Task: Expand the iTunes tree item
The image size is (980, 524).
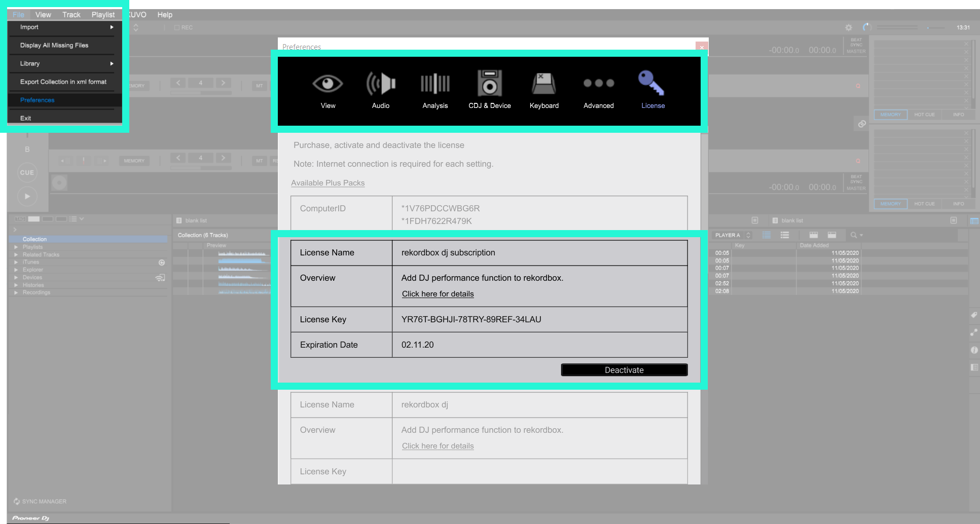Action: 16,263
